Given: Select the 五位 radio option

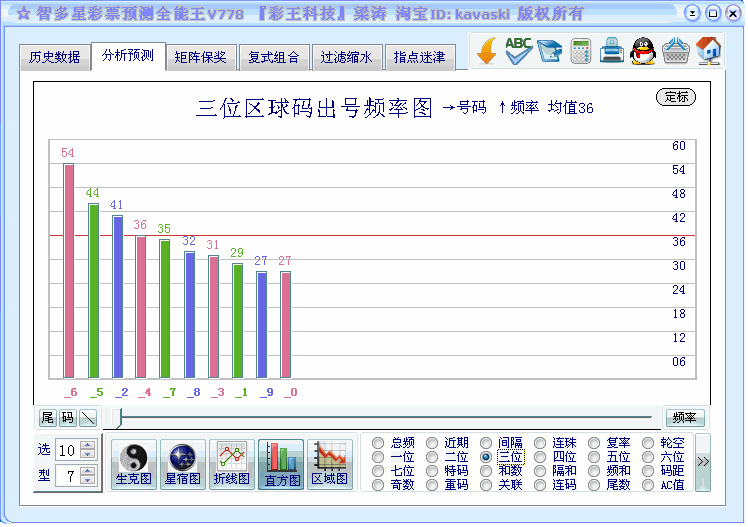Looking at the screenshot, I should 594,457.
